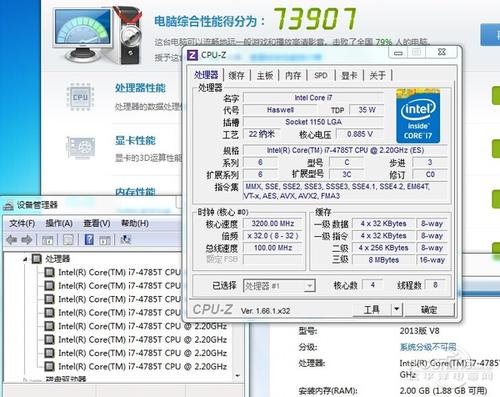Image resolution: width=500 pixels, height=397 pixels.
Task: Open the 帮助(H) menu
Action: (135, 223)
